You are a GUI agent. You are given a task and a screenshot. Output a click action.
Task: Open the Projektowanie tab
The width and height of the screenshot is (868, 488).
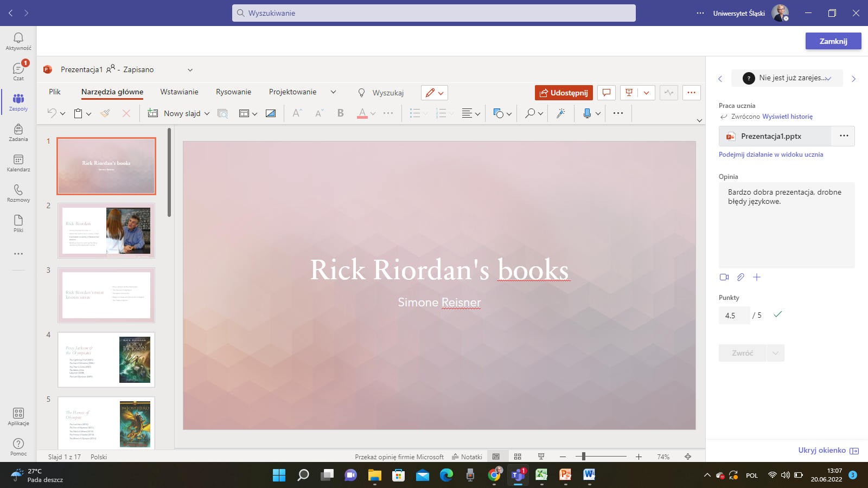coord(292,92)
